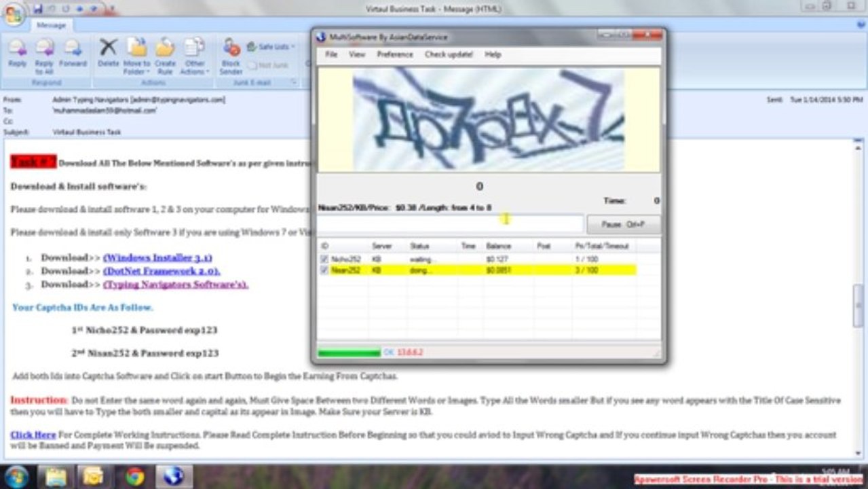868x489 pixels.
Task: Open the View menu in MultiSoftware
Action: 357,54
